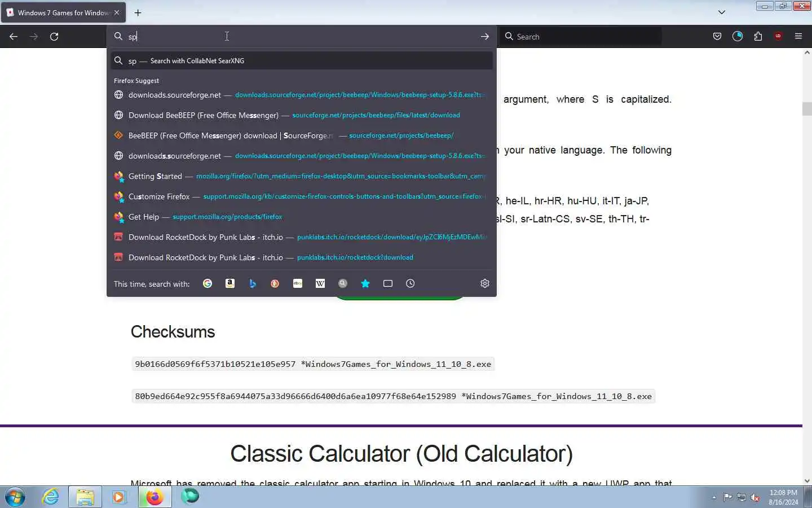Viewport: 812px width, 508px height.
Task: Focus the separate Search box
Action: point(581,36)
